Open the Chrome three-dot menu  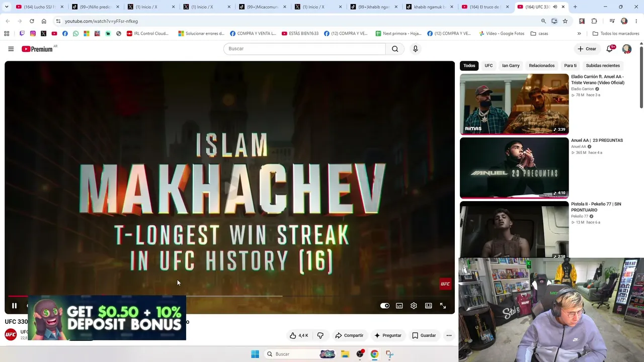click(636, 21)
